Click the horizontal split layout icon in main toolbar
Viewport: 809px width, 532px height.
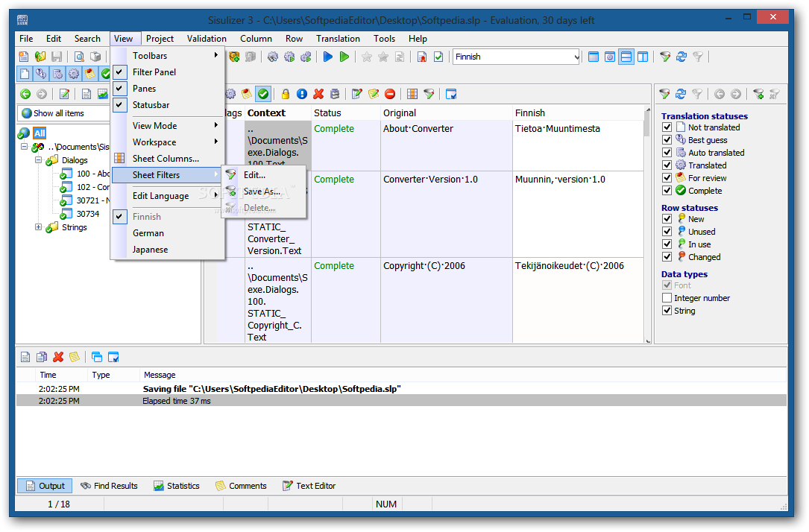pyautogui.click(x=626, y=57)
